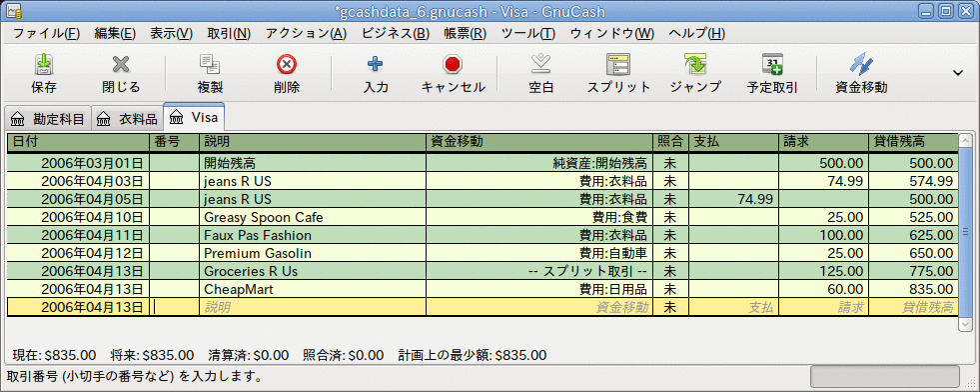Click the 保存 (Save) toolbar icon
Image resolution: width=980 pixels, height=392 pixels.
43,64
